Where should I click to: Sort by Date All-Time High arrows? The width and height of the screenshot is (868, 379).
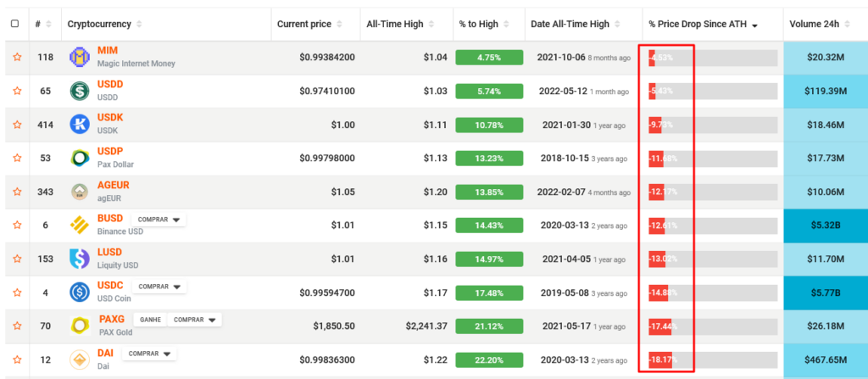pyautogui.click(x=617, y=25)
